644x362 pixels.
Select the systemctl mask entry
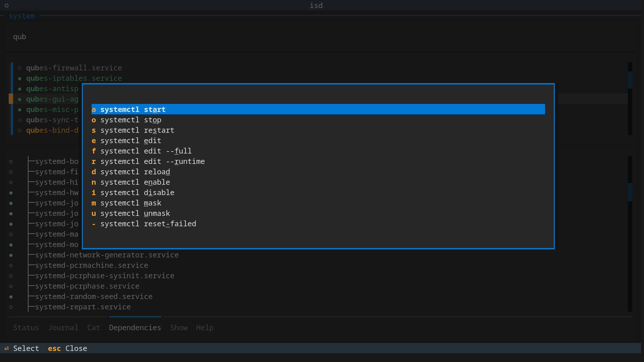[318, 203]
